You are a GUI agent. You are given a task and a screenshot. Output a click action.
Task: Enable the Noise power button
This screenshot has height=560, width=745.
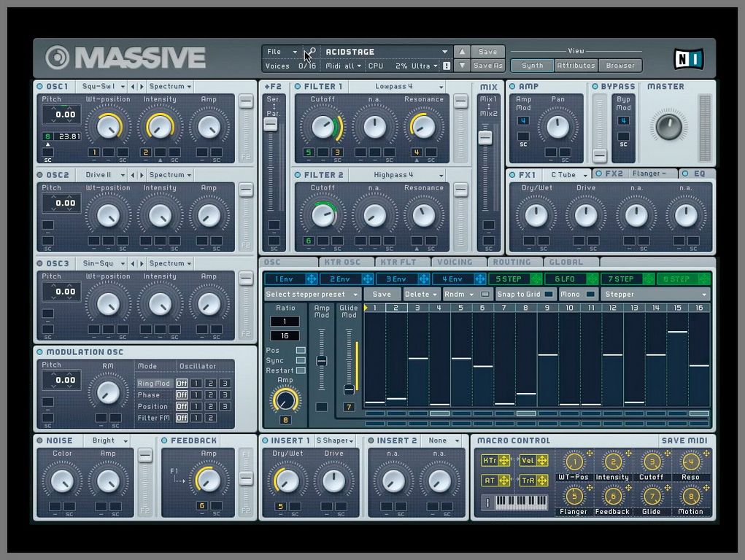(39, 440)
